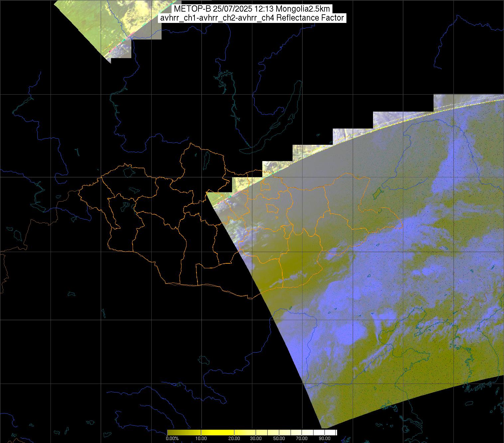Click the 0.00% label on the colorbar
The width and height of the screenshot is (504, 443).
172,439
